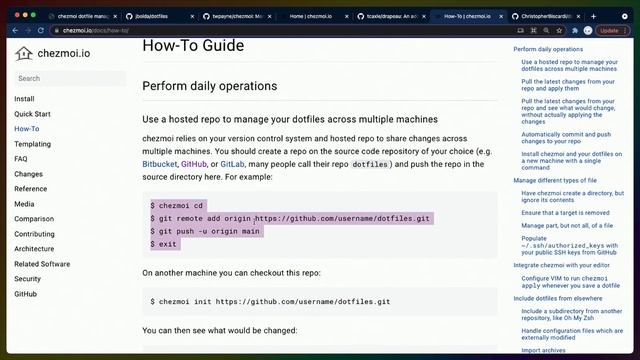The image size is (640, 360).
Task: Focus the Search field in sidebar
Action: click(70, 78)
